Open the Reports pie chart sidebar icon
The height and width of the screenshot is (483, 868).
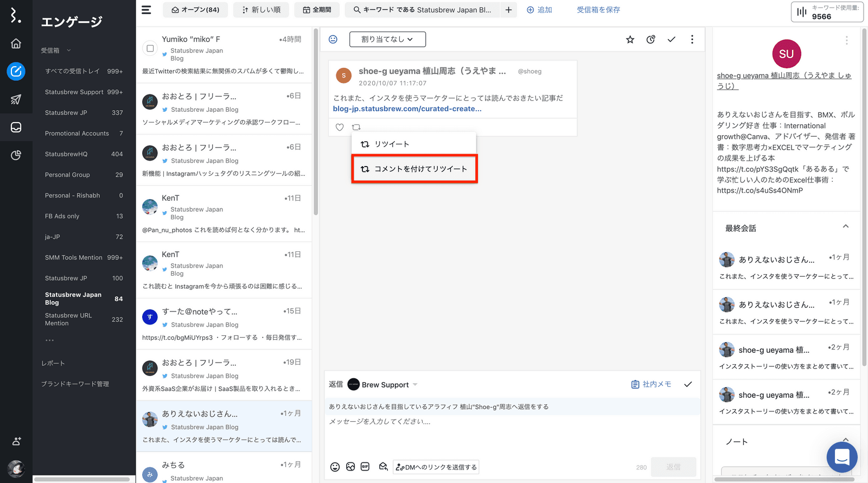click(x=16, y=155)
